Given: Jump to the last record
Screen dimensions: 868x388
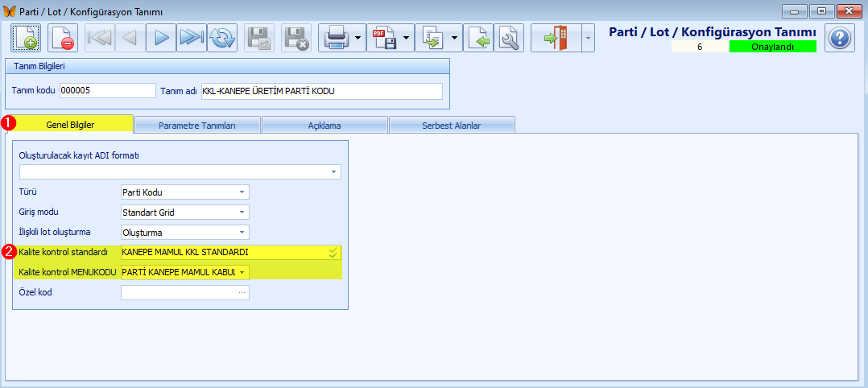Looking at the screenshot, I should (x=191, y=38).
